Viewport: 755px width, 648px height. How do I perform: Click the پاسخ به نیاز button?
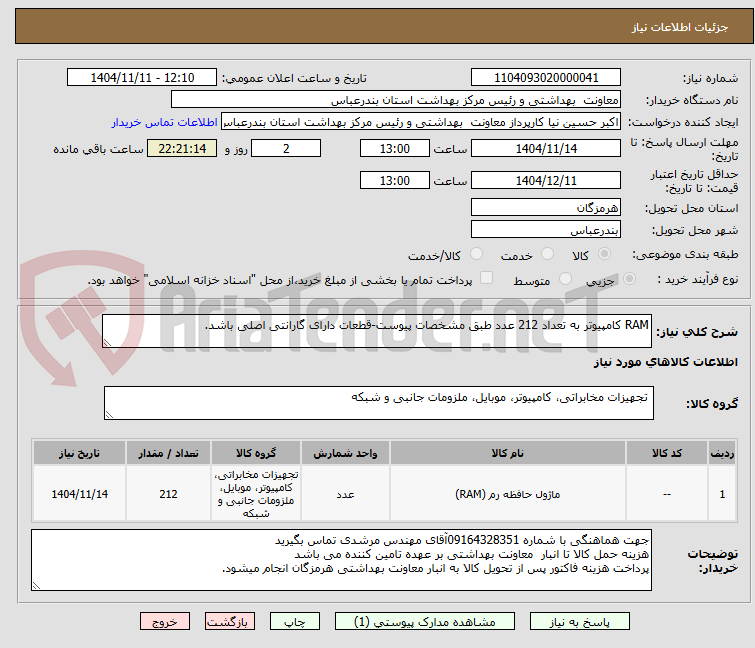[579, 621]
